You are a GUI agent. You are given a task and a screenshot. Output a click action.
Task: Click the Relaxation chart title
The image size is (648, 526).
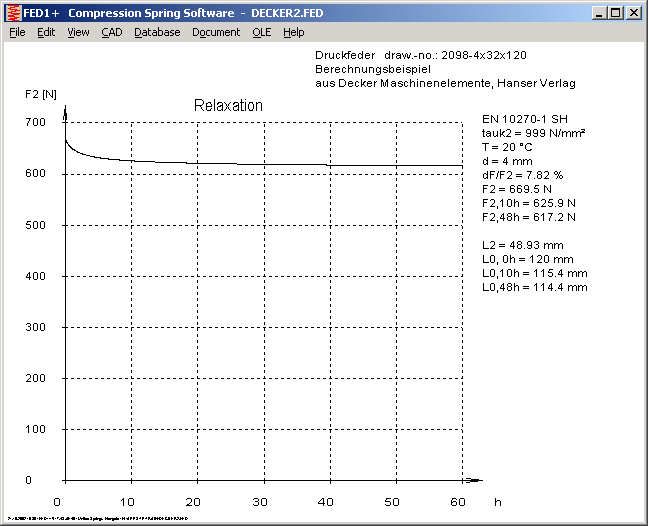click(x=227, y=106)
